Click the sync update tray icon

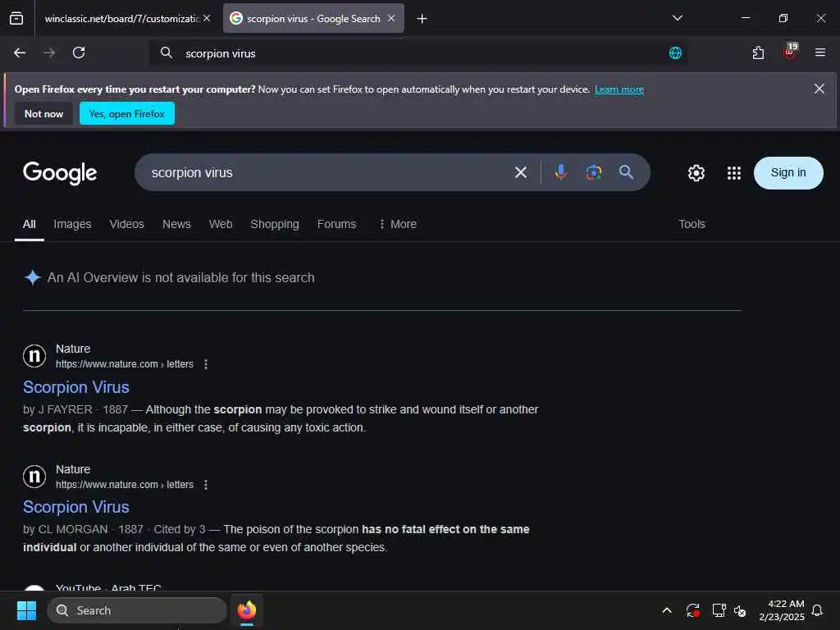[692, 610]
